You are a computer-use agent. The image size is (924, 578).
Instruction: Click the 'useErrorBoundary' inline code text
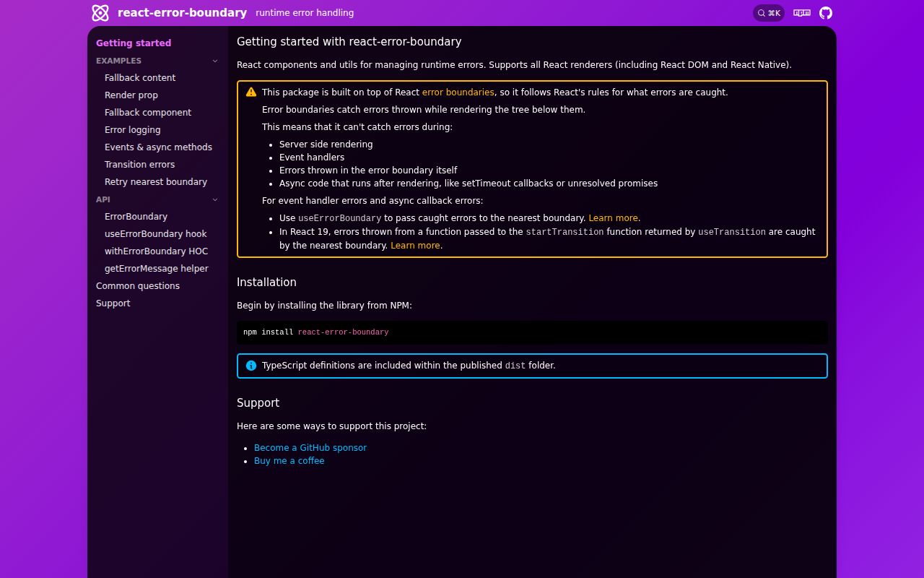coord(340,218)
